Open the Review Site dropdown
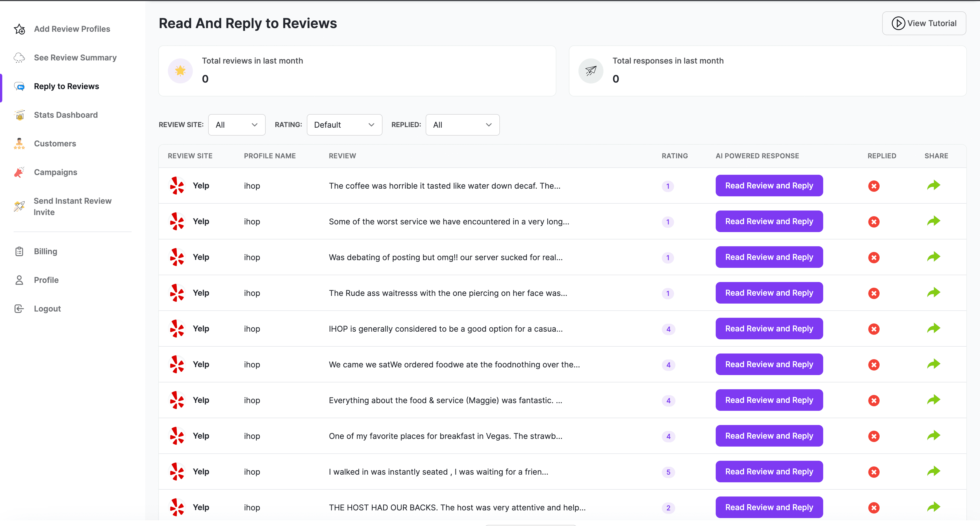This screenshot has width=980, height=526. pos(236,125)
